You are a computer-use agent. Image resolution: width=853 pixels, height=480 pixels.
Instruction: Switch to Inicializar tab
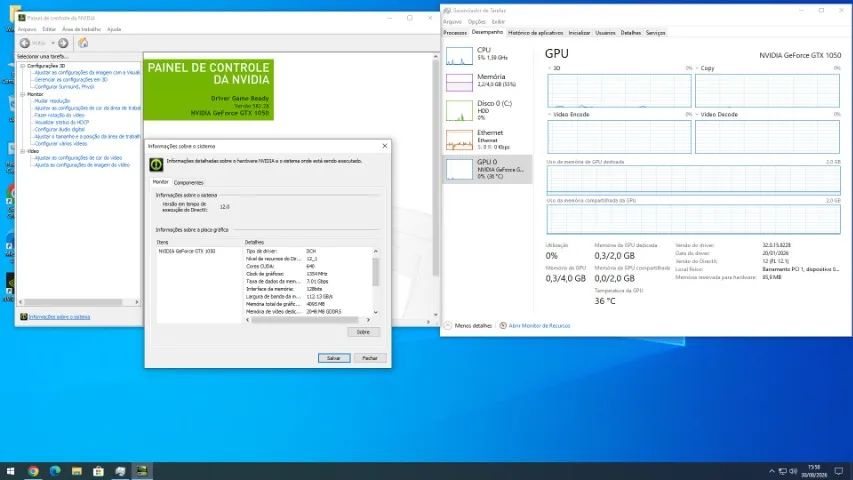(579, 33)
